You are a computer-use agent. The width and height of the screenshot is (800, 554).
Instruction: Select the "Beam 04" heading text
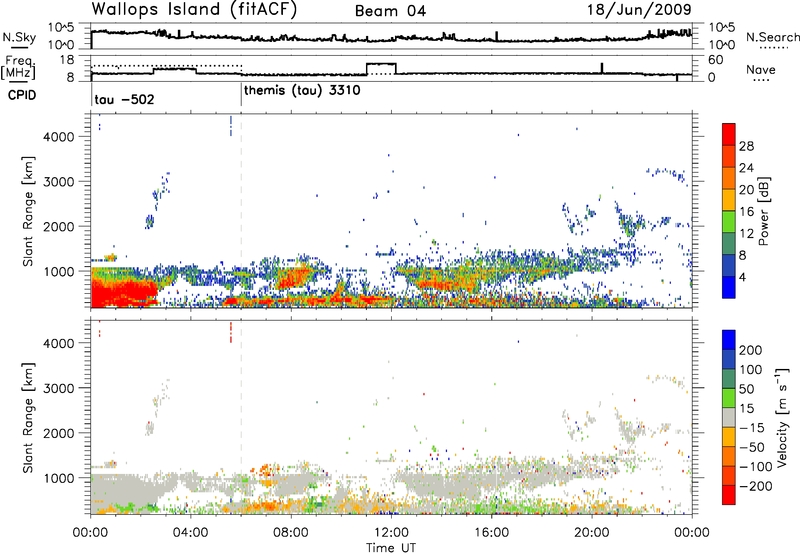390,11
